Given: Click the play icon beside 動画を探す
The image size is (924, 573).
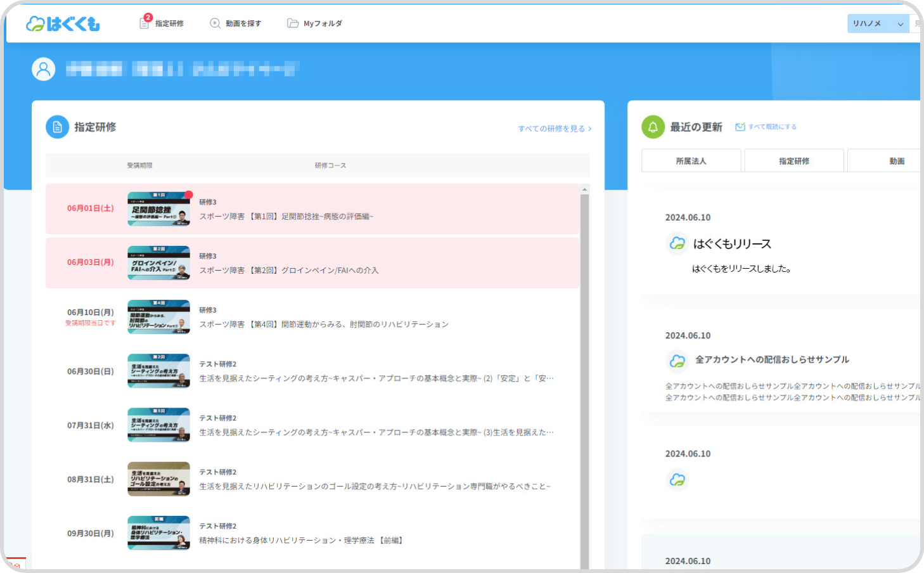Looking at the screenshot, I should click(215, 23).
